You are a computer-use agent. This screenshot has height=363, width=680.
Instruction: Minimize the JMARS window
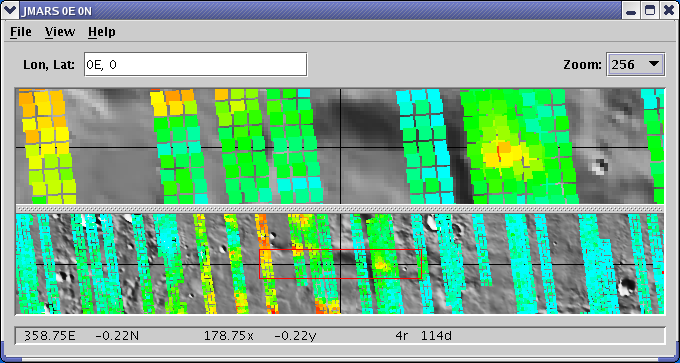point(631,11)
